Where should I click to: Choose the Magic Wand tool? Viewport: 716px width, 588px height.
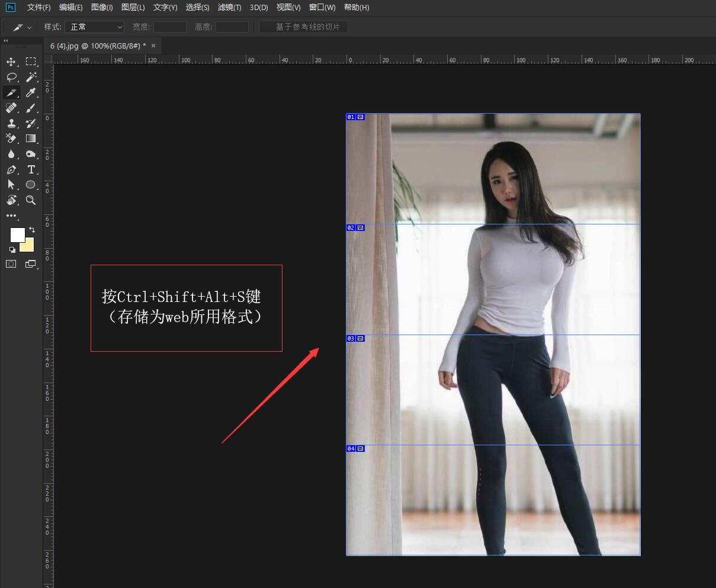(31, 77)
